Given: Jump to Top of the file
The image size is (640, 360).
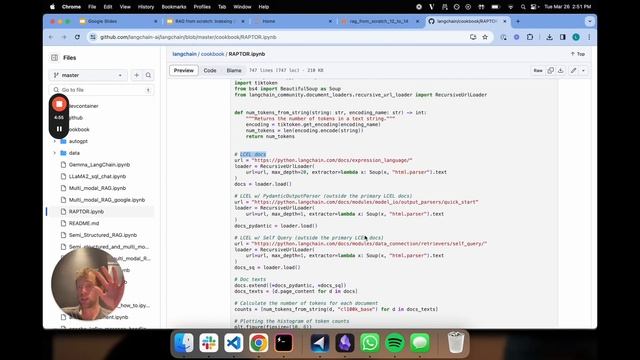Looking at the screenshot, I should tap(578, 54).
